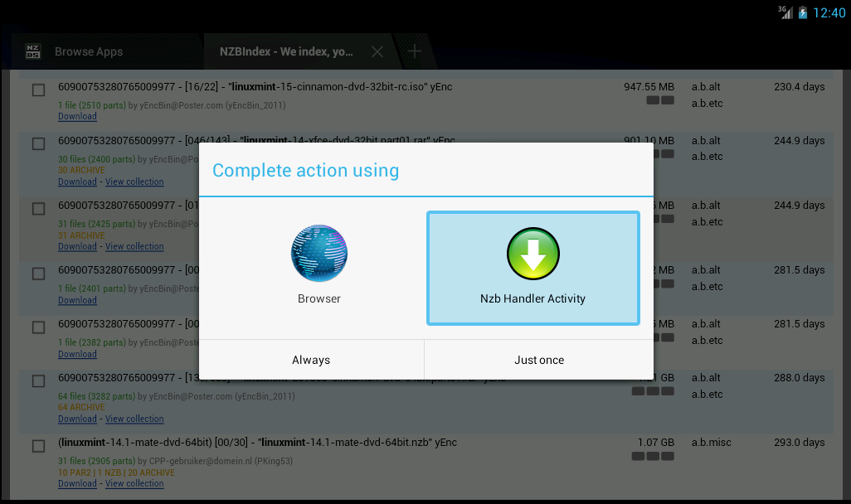Screen dimensions: 851x504
Task: Open Download link for 2382 parts entry
Action: pyautogui.click(x=78, y=354)
